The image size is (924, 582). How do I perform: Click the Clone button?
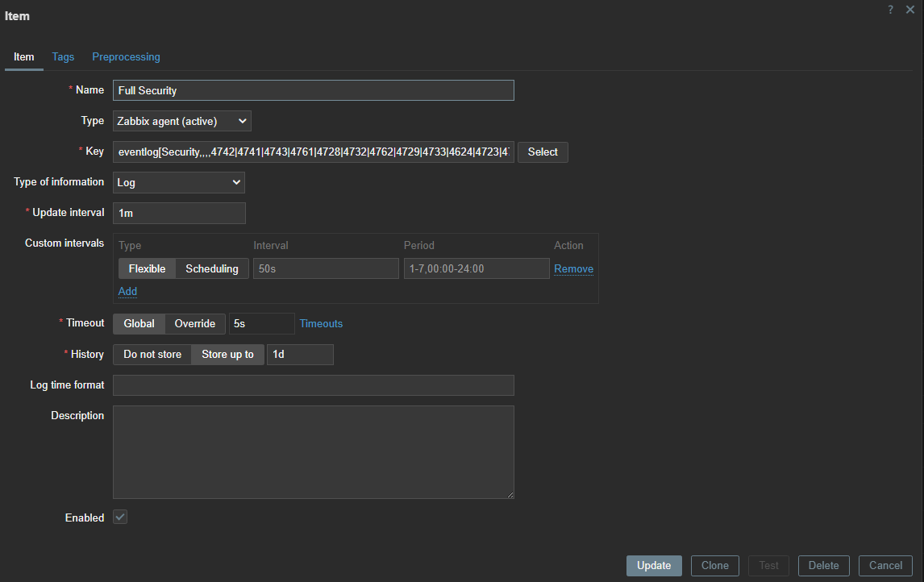pos(715,566)
